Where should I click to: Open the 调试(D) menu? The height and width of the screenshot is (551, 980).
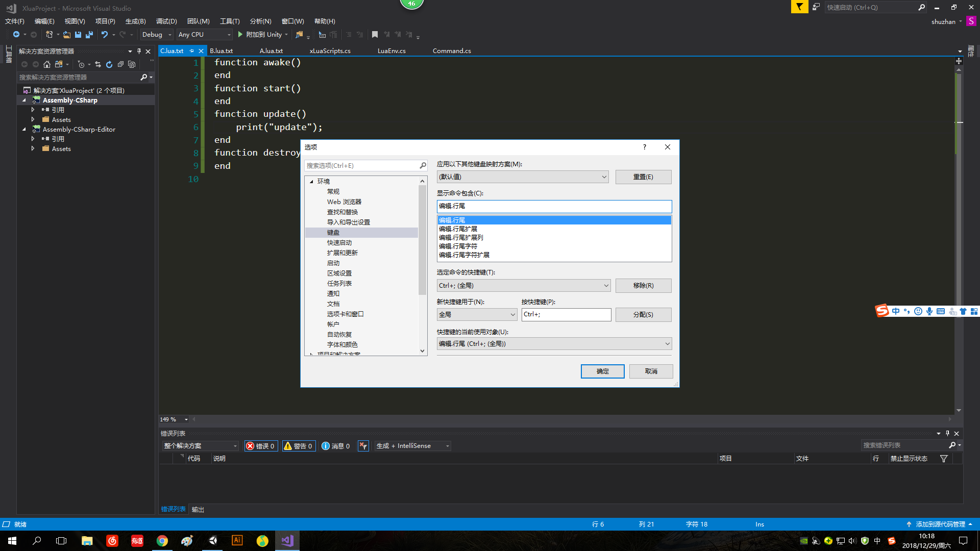point(166,21)
